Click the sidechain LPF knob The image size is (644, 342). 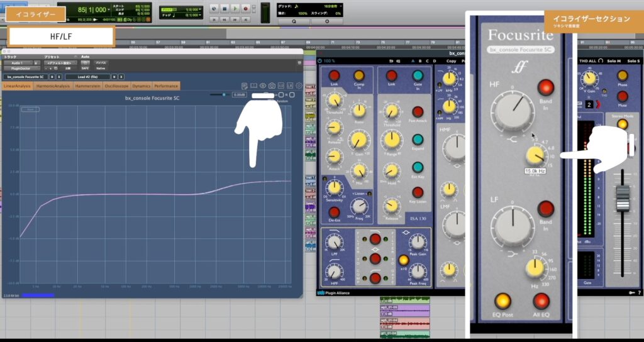coord(335,242)
